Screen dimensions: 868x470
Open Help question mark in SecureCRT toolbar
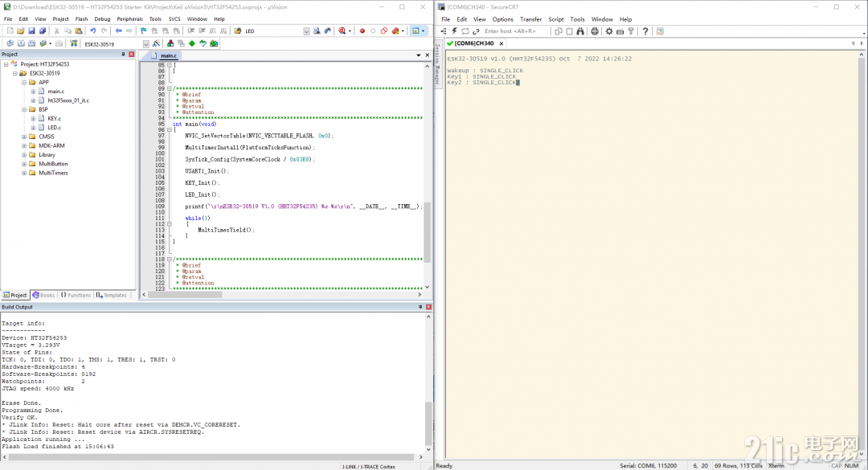pyautogui.click(x=645, y=31)
